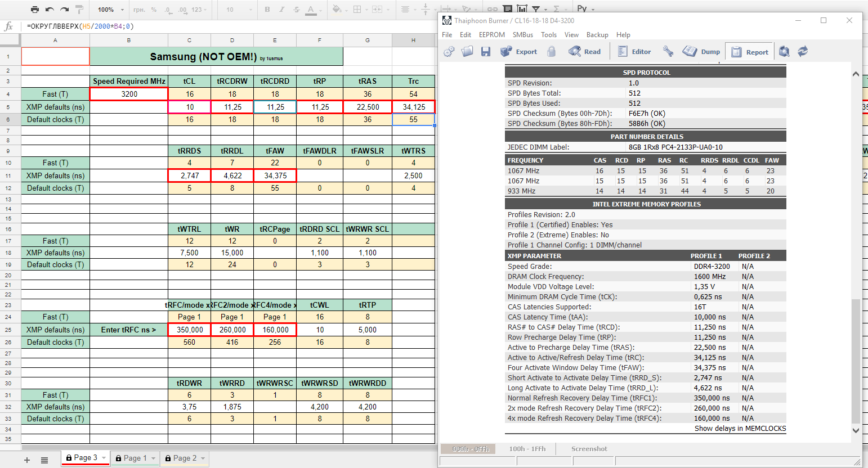
Task: Open the Editor view in Thaiphoon Burner
Action: pos(634,52)
